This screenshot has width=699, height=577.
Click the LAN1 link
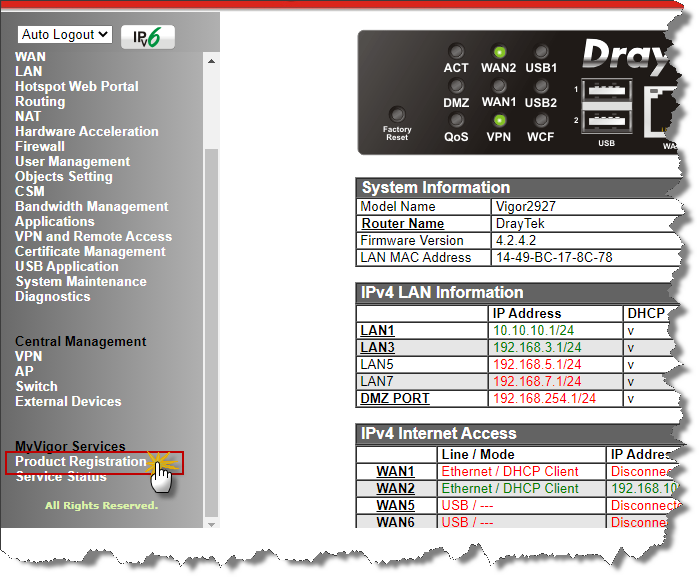click(x=377, y=330)
